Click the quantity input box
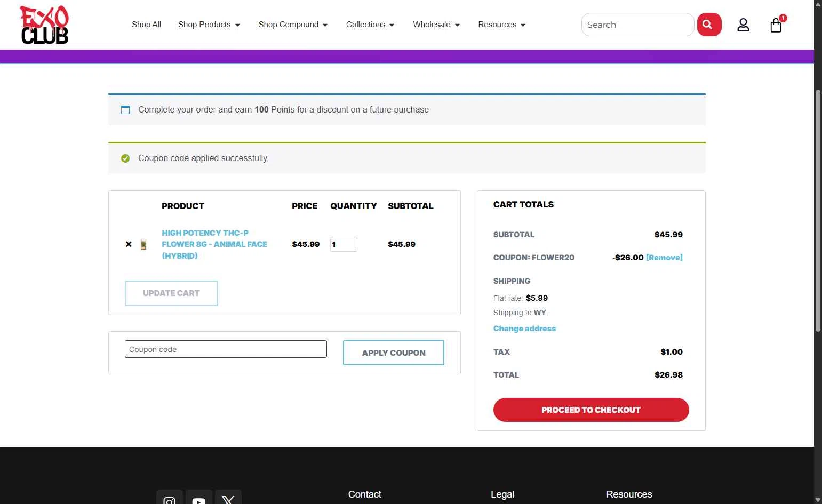This screenshot has height=504, width=822. point(344,244)
